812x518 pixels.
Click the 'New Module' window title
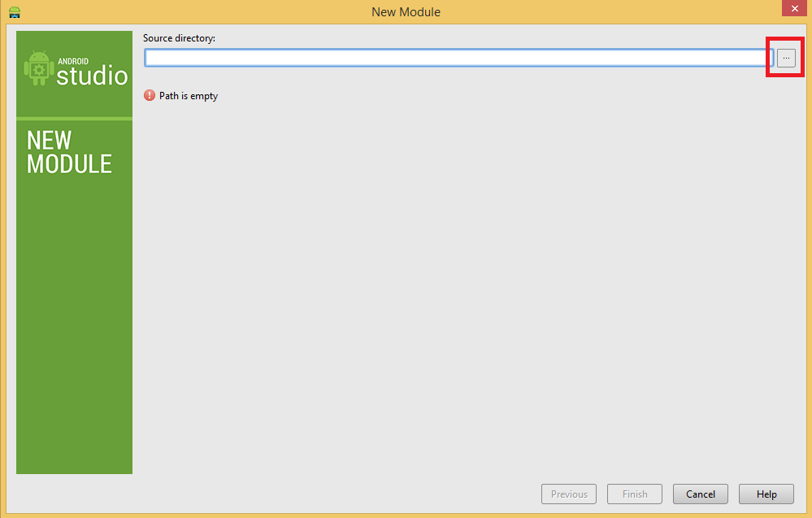(406, 12)
